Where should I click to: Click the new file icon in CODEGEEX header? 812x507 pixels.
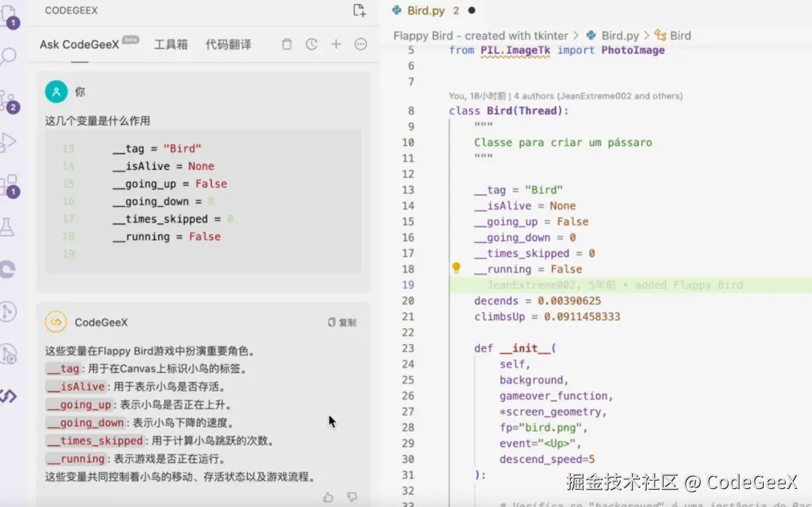pyautogui.click(x=359, y=11)
